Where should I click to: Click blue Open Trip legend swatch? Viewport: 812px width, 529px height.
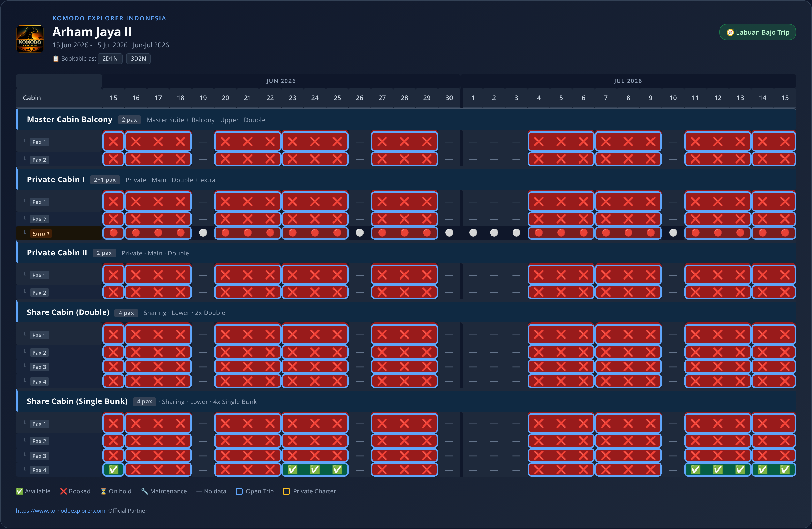tap(239, 491)
